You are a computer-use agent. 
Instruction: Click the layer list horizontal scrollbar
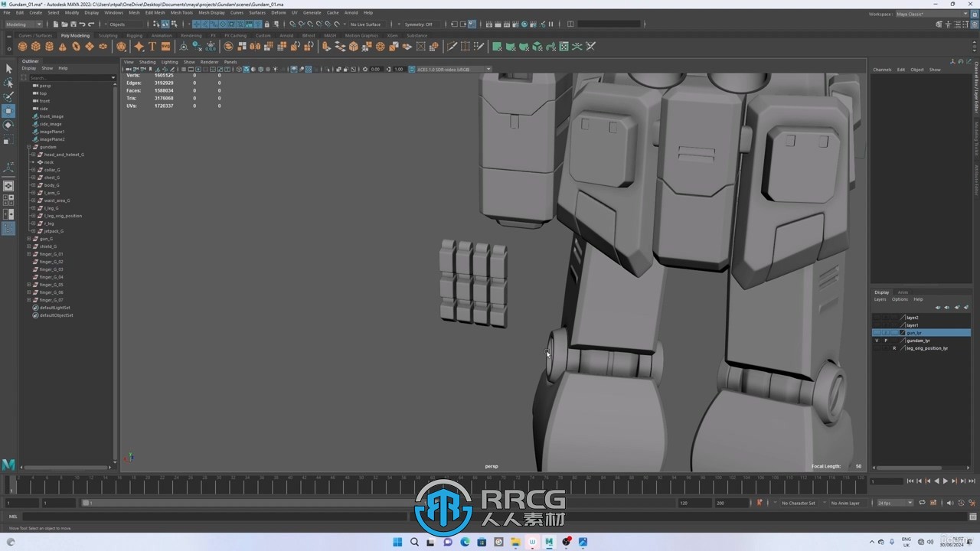909,468
